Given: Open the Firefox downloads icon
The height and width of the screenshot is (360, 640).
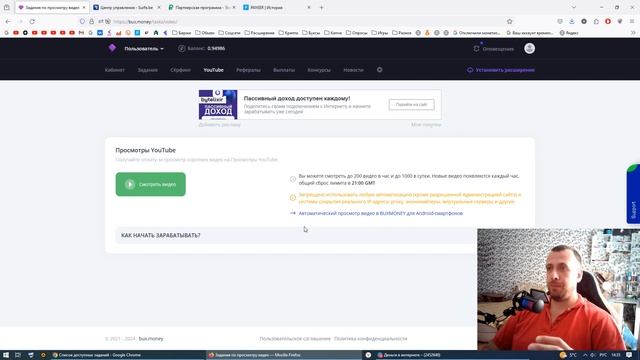Looking at the screenshot, I should (x=572, y=21).
